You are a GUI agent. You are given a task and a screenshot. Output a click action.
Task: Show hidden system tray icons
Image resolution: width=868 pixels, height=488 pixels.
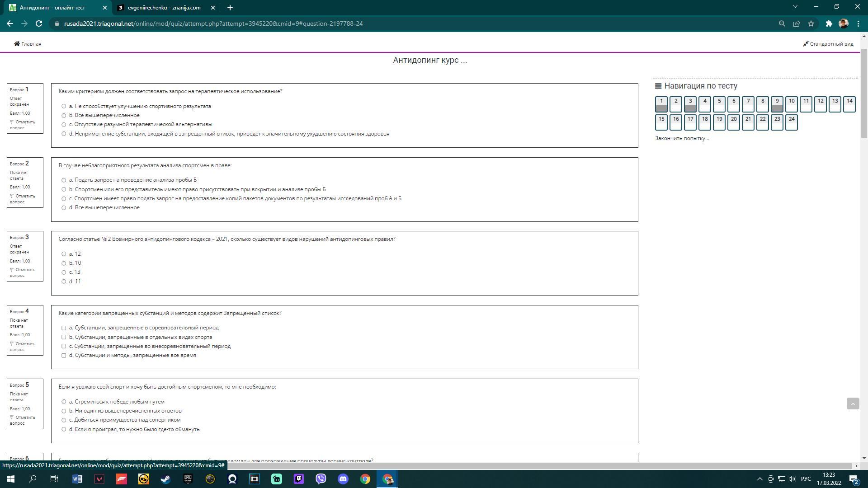click(x=759, y=479)
